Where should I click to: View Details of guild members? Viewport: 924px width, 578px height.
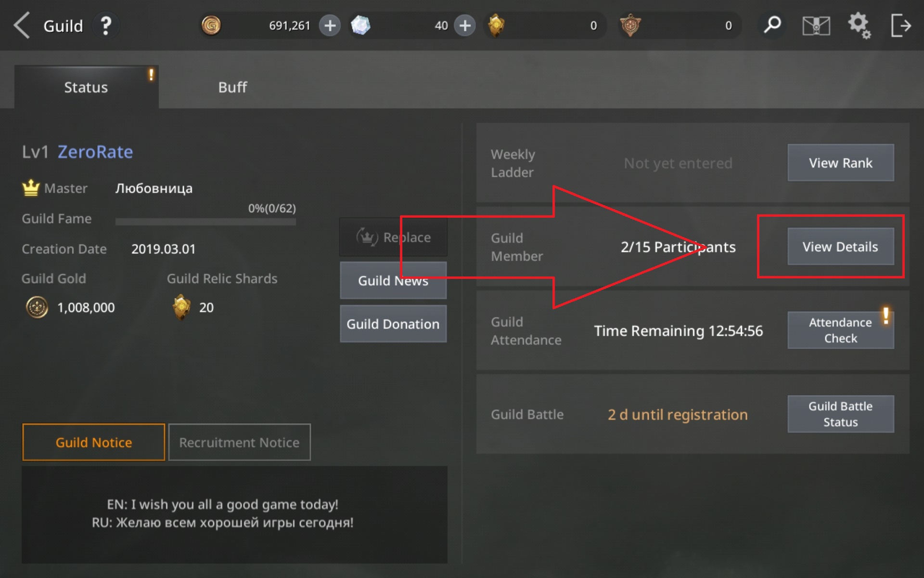[840, 247]
